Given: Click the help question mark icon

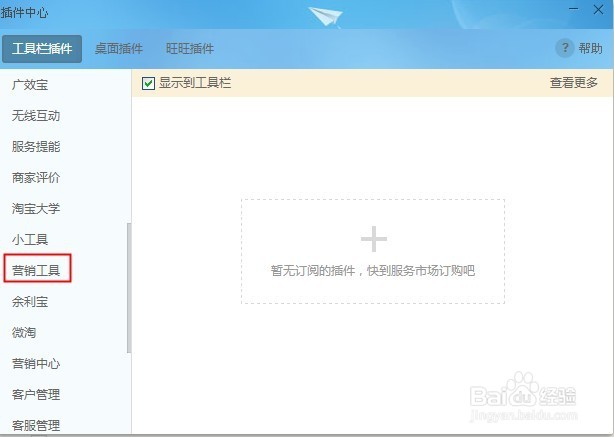Looking at the screenshot, I should [x=565, y=48].
